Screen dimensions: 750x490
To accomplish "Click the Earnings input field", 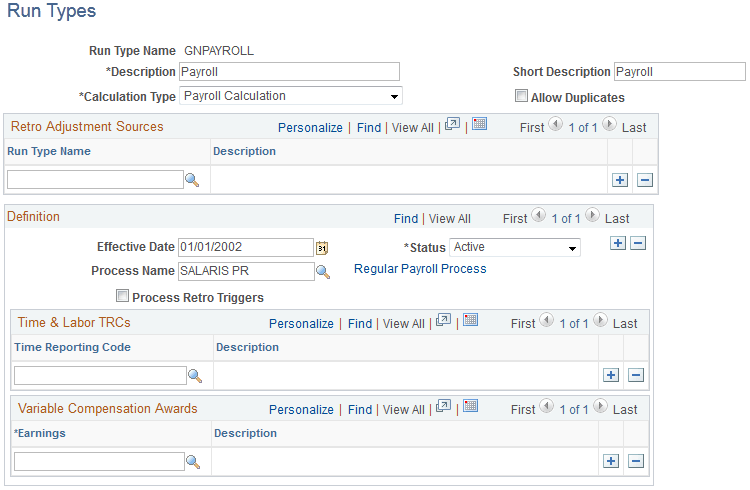I will (99, 461).
